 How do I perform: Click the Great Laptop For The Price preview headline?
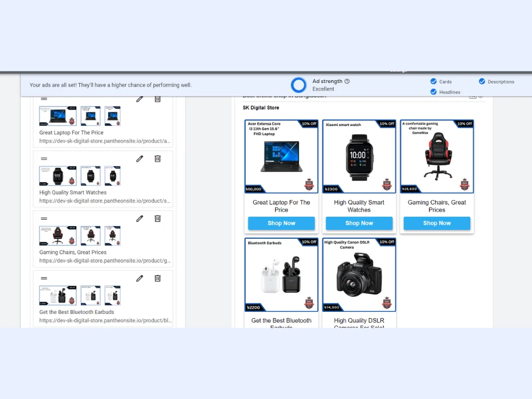pos(281,206)
